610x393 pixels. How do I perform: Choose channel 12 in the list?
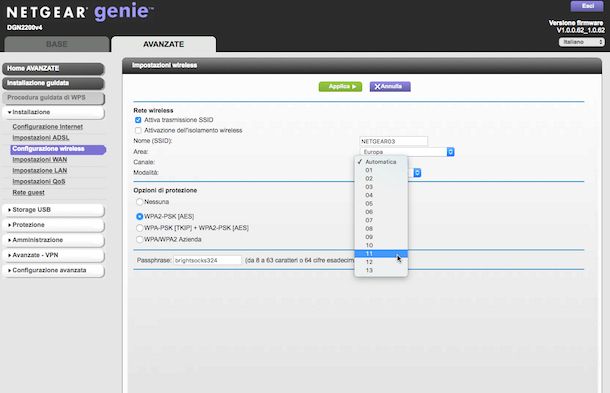tap(381, 262)
